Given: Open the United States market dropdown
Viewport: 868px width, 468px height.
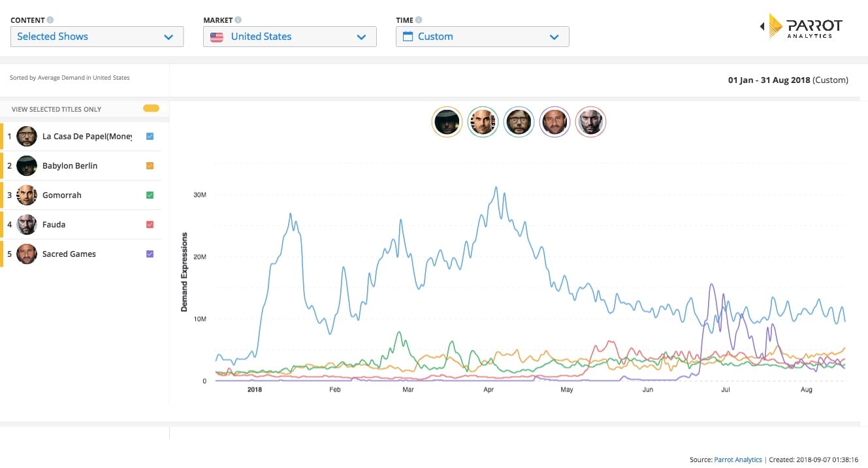Looking at the screenshot, I should click(x=290, y=37).
